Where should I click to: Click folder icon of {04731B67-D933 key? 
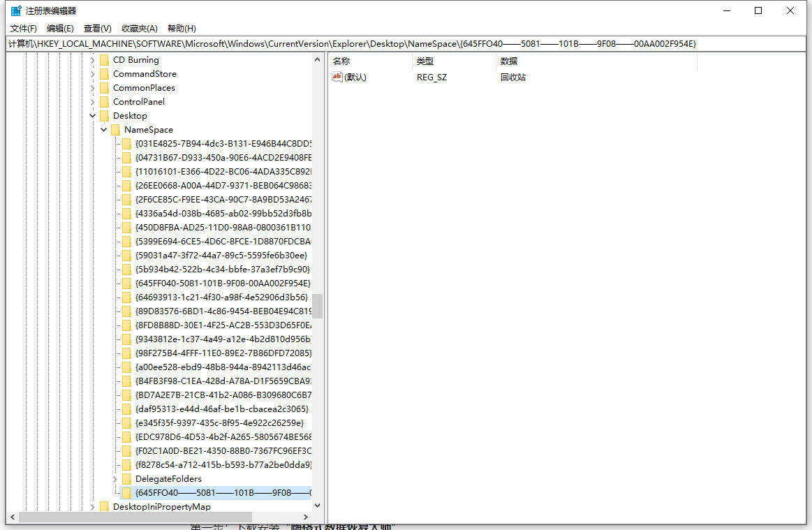(x=126, y=158)
